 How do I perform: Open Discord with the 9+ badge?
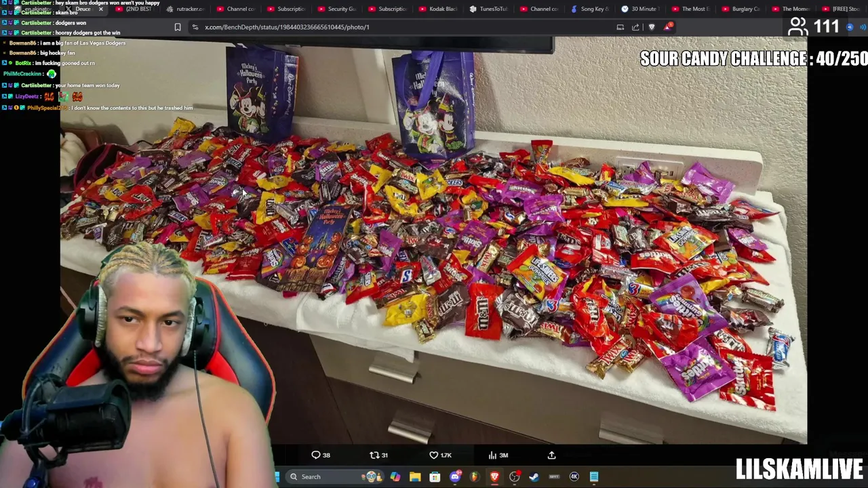[455, 476]
